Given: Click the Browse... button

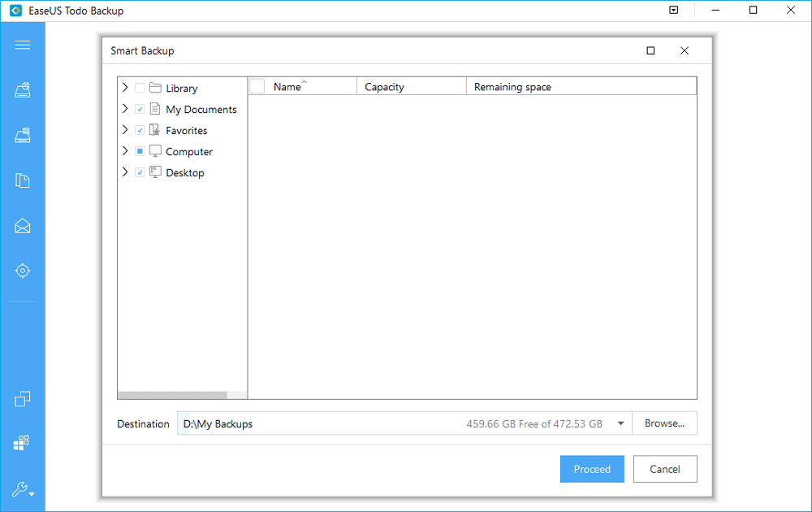Looking at the screenshot, I should coord(664,423).
